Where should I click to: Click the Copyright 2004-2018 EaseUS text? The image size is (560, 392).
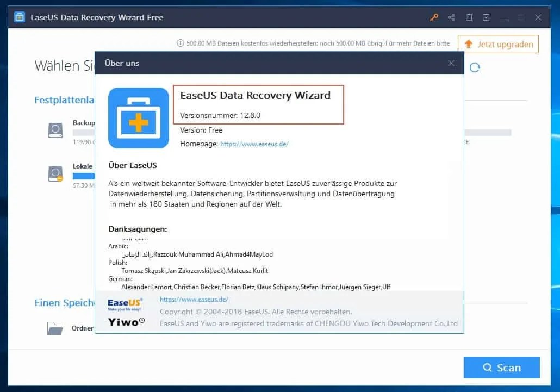click(x=256, y=312)
